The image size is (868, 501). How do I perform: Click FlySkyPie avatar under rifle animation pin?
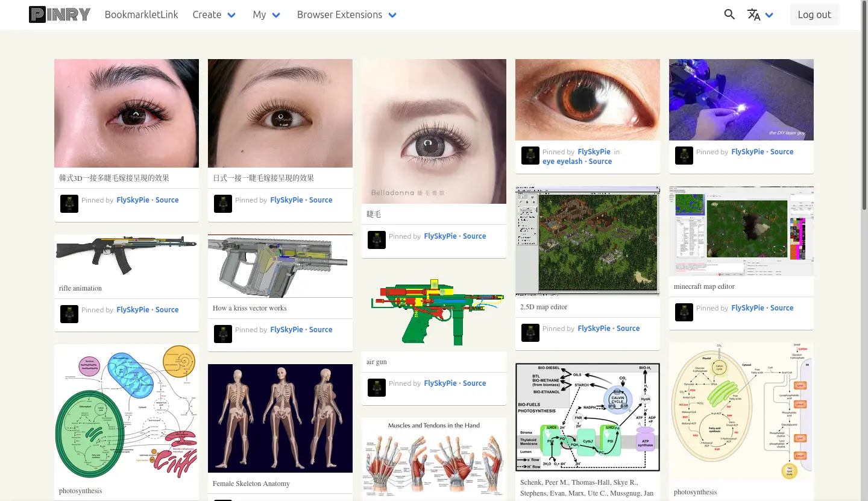(x=69, y=314)
